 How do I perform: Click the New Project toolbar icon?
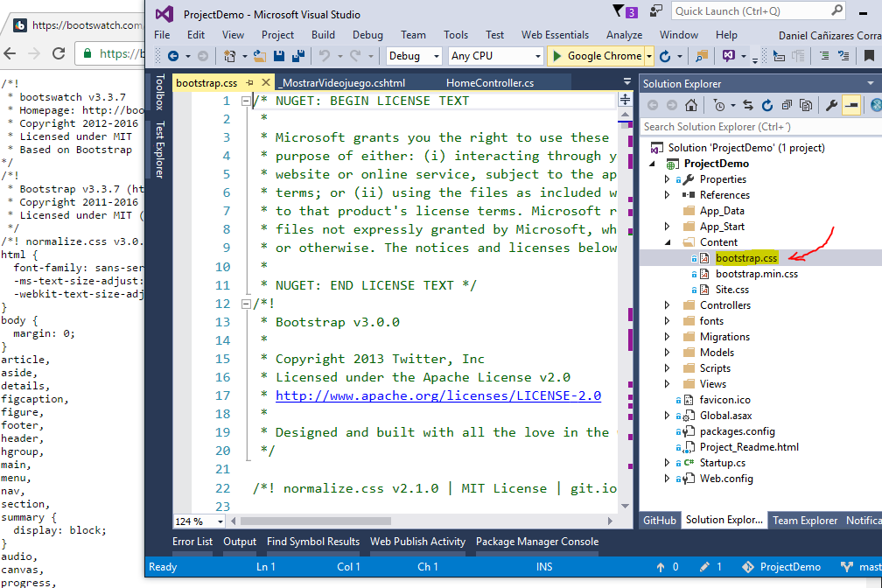pyautogui.click(x=229, y=56)
